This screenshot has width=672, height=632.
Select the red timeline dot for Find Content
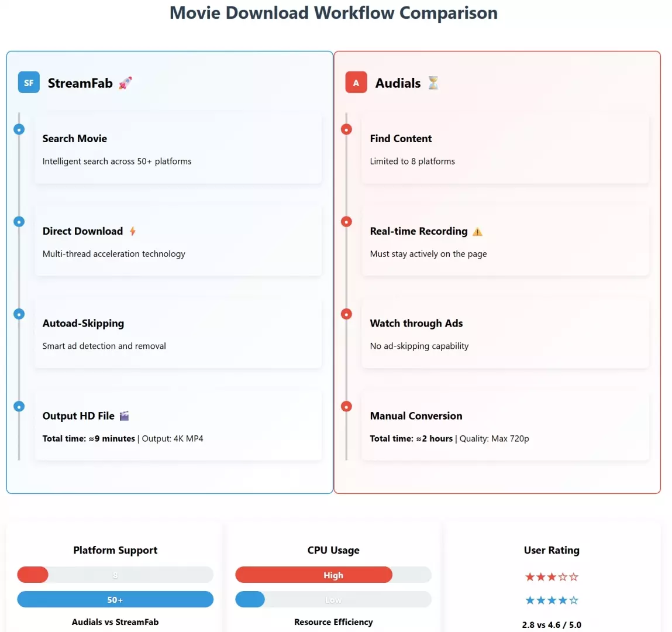(x=346, y=129)
